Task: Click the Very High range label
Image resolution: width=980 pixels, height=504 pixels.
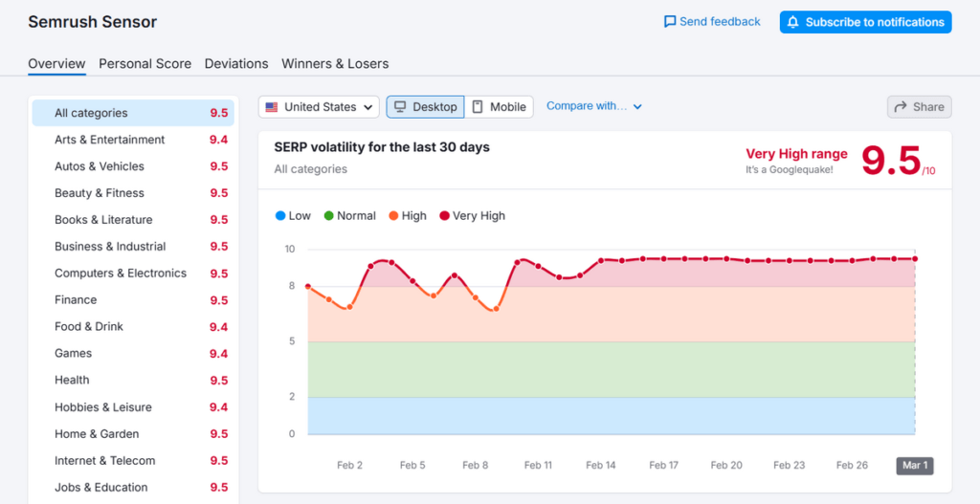Action: point(797,154)
